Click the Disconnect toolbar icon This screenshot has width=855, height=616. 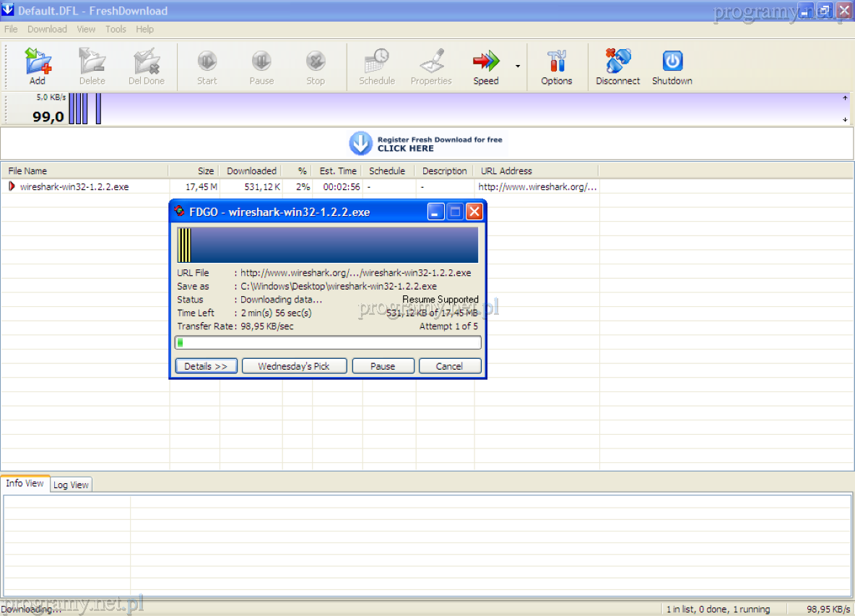click(x=617, y=66)
